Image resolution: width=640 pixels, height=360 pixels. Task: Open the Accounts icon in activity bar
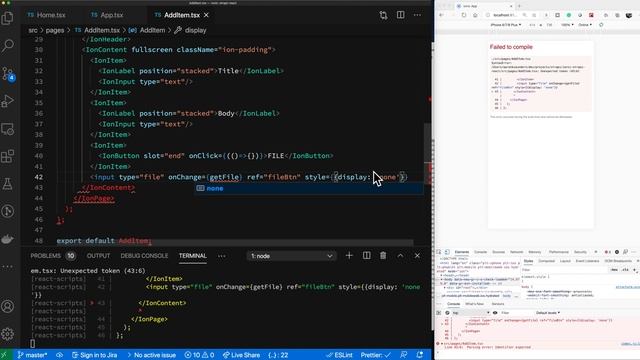click(8, 306)
